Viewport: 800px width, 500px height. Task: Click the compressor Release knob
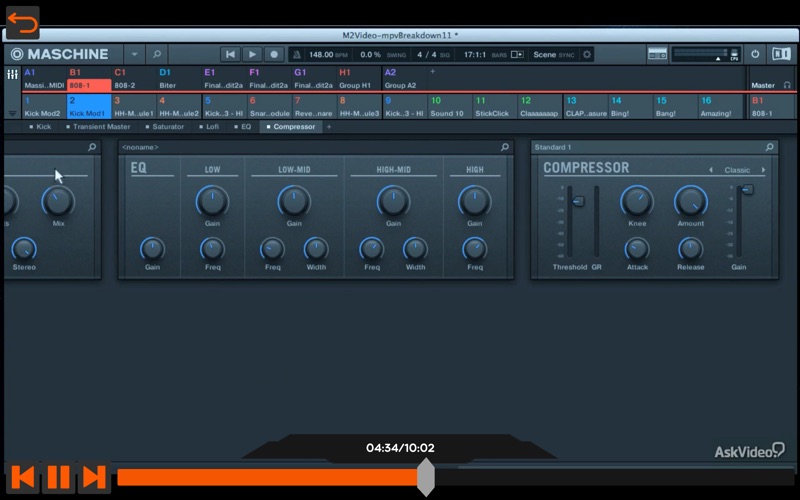690,249
